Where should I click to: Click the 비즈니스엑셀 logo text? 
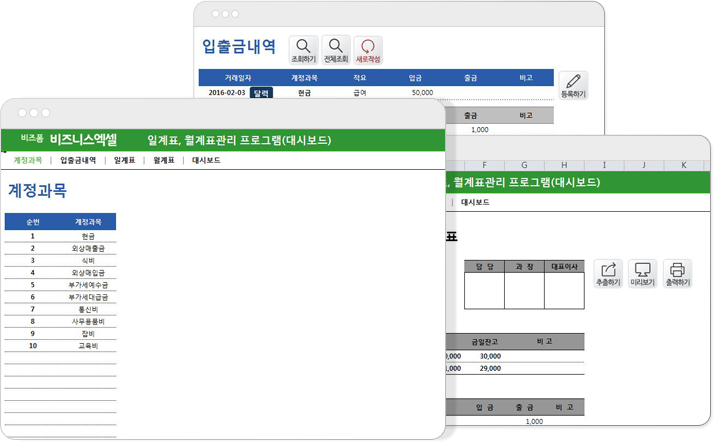coord(84,140)
